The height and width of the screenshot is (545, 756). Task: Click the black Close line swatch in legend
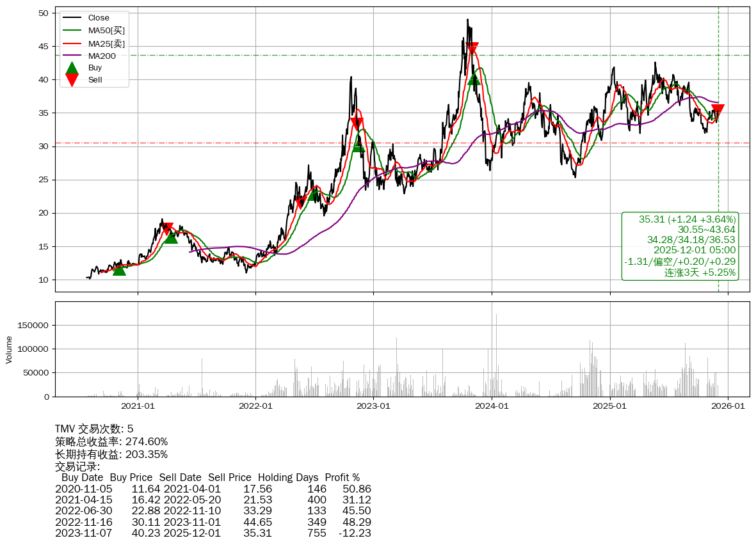click(72, 18)
